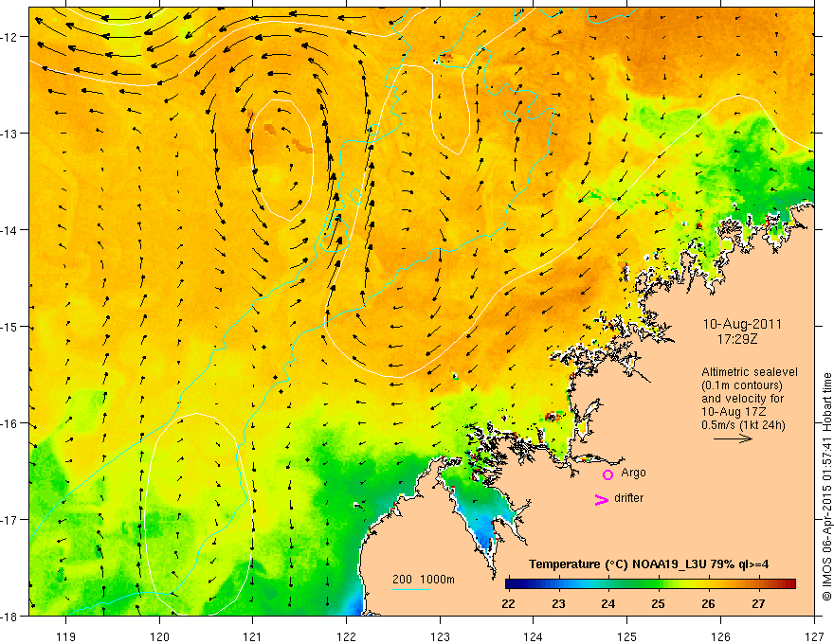Click the 'drifter' legend label
This screenshot has height=644, width=834.
[x=628, y=498]
